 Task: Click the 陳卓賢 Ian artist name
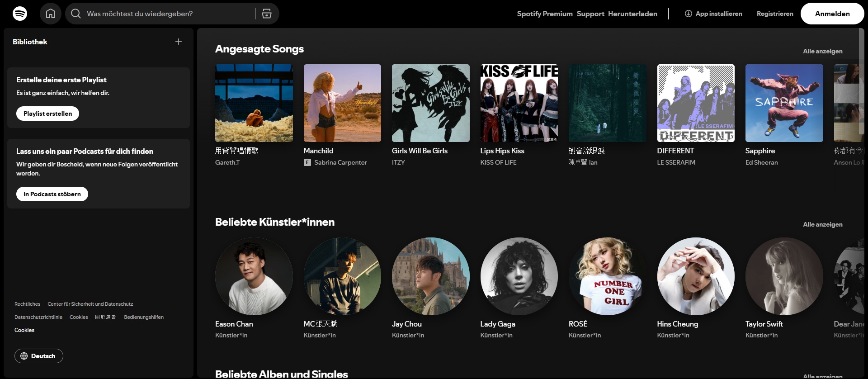tap(583, 162)
